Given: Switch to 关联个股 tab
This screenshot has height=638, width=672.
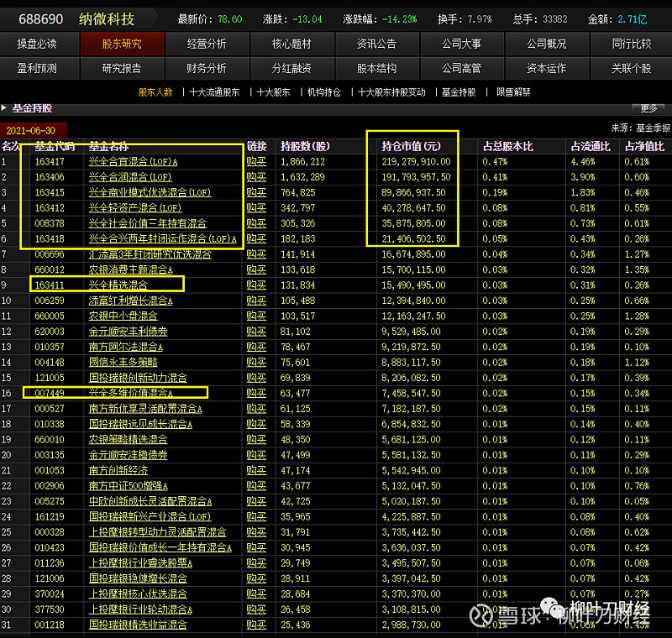Looking at the screenshot, I should pos(632,69).
